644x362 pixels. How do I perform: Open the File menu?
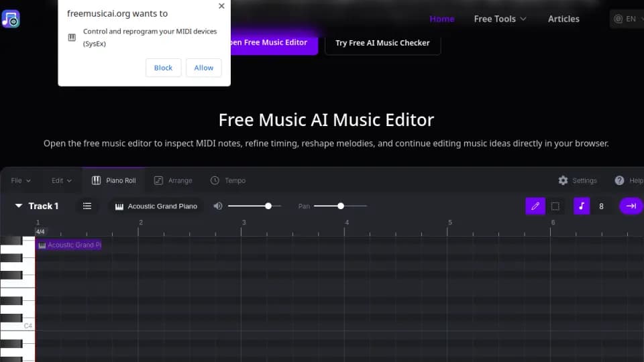21,180
